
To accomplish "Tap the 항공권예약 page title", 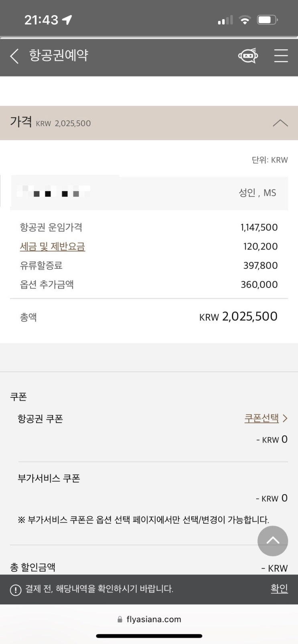I will [x=59, y=55].
